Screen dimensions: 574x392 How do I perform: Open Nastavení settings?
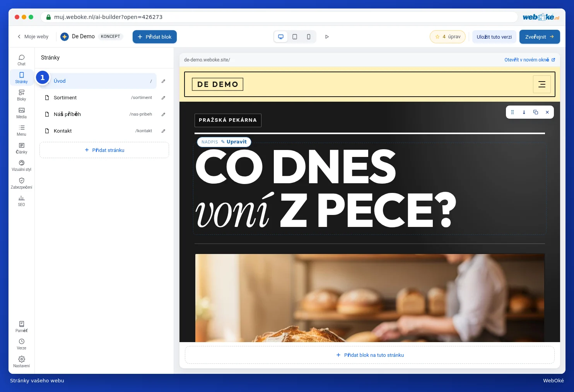tap(22, 362)
